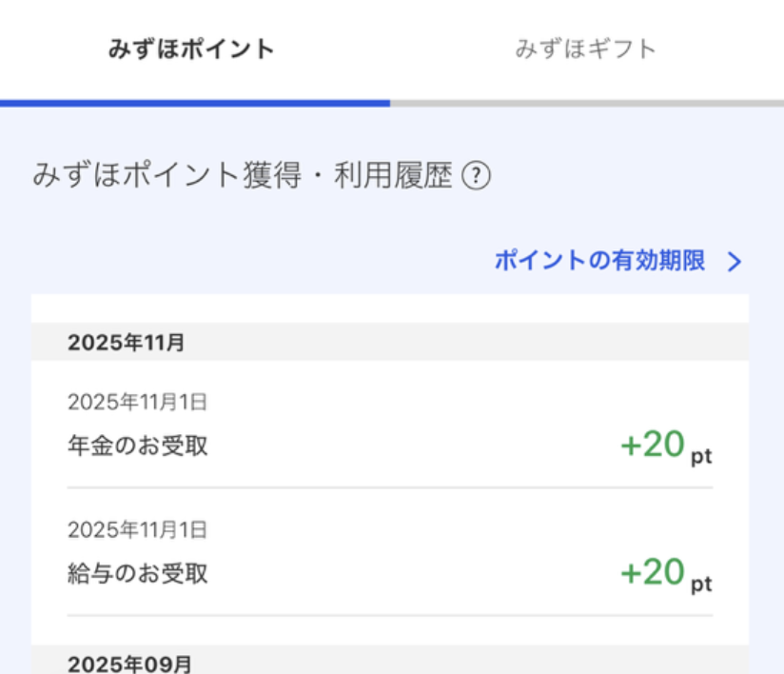Switch to the みずほギフト tab
The width and height of the screenshot is (784, 674).
tap(585, 50)
